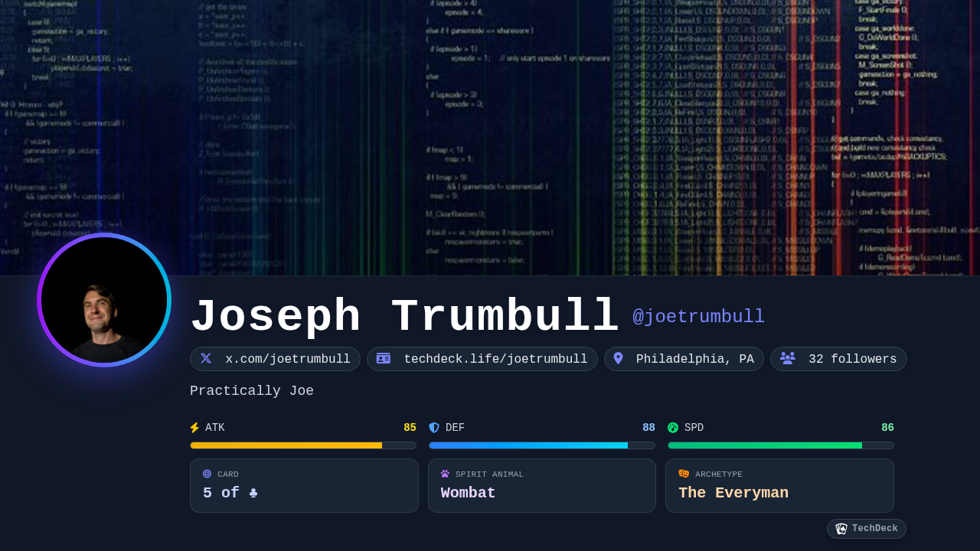980x551 pixels.
Task: Click the TechDeck playing cards logo icon
Action: tap(841, 529)
